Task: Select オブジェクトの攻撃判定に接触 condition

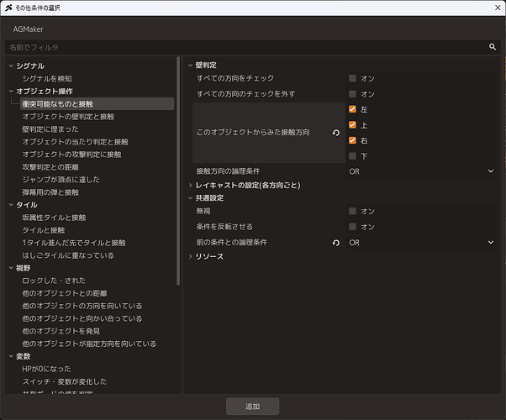Action: coord(71,155)
